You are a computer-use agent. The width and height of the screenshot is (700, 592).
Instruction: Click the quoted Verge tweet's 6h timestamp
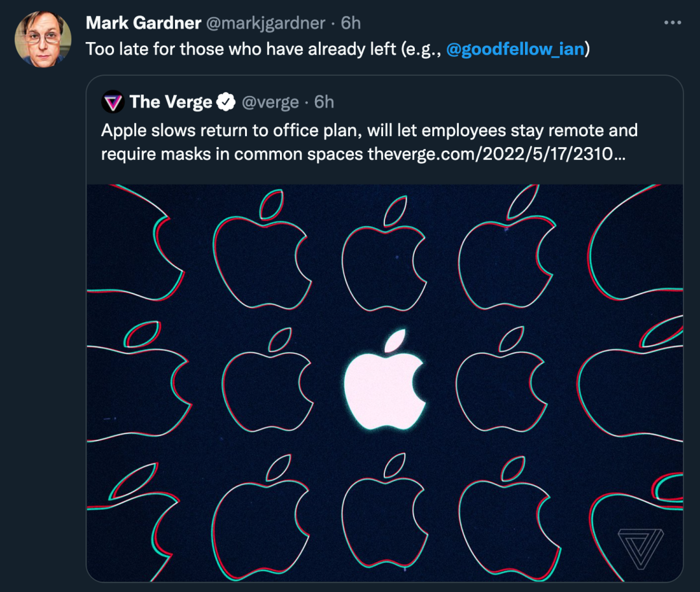[x=324, y=102]
